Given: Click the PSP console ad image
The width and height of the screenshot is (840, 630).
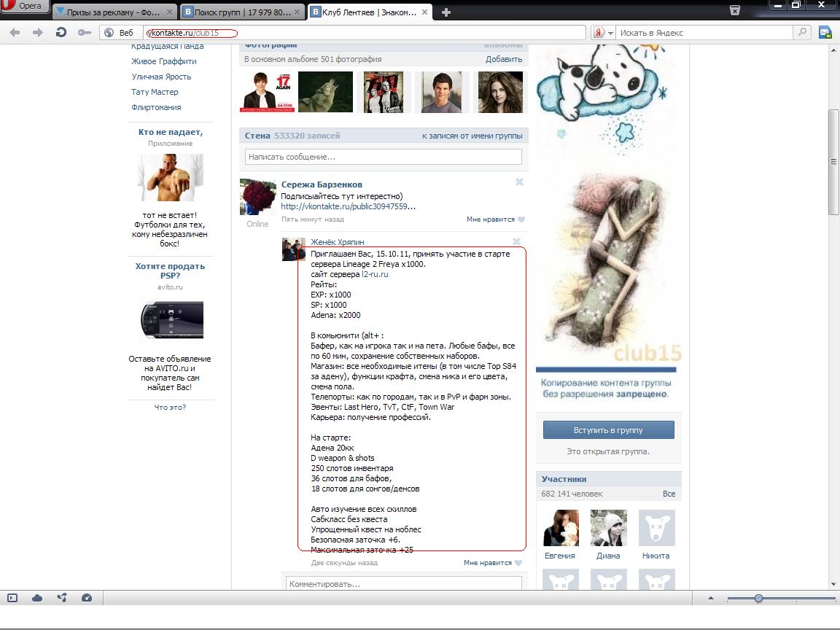Looking at the screenshot, I should [x=171, y=320].
